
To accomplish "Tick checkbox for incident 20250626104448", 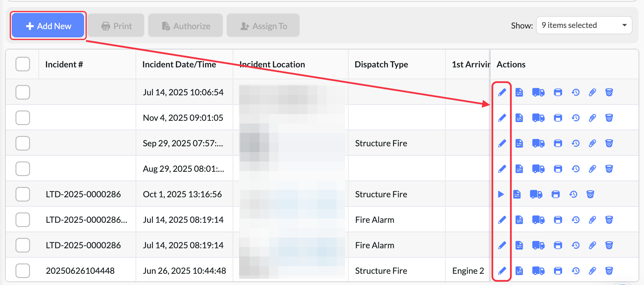I will pyautogui.click(x=23, y=271).
